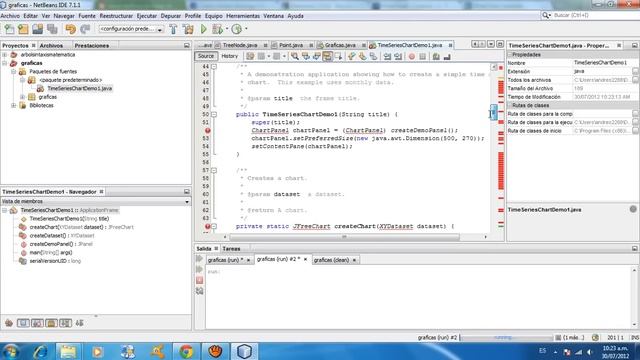The height and width of the screenshot is (360, 640).
Task: Click the Profile Project clock icon
Action: [237, 29]
